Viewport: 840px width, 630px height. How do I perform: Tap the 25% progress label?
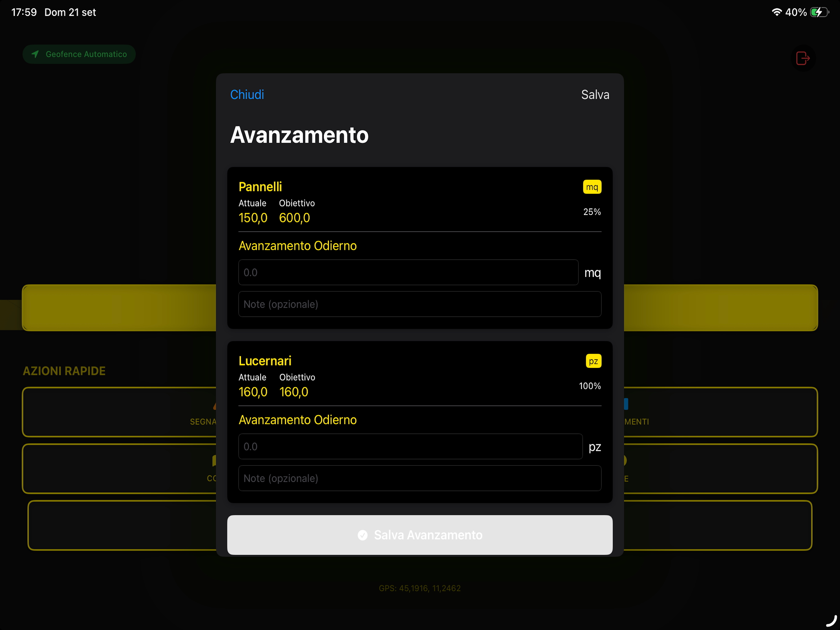[x=592, y=212]
